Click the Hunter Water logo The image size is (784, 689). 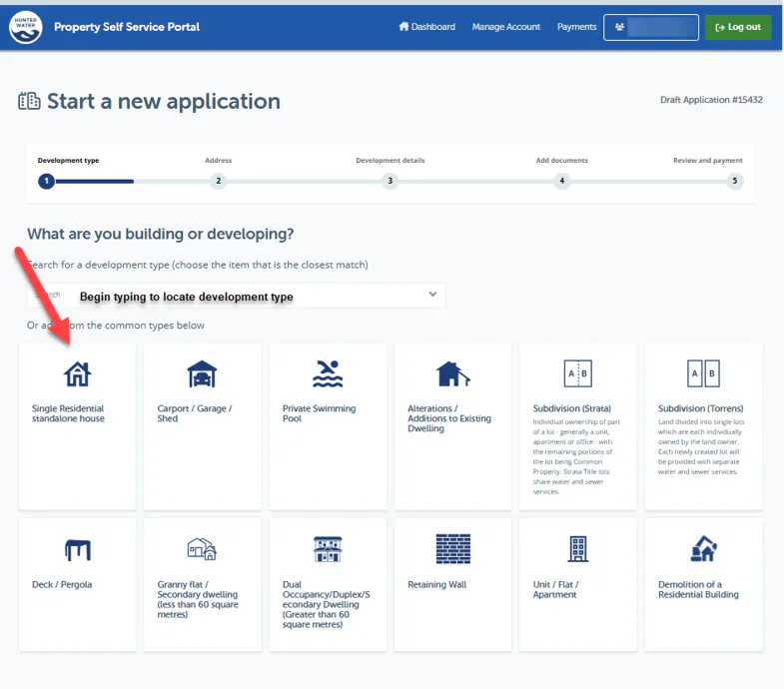(x=26, y=28)
